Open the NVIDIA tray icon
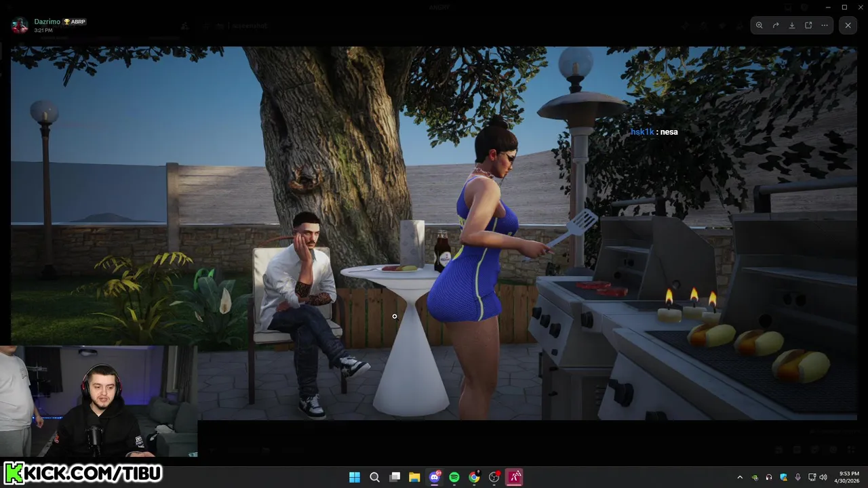The height and width of the screenshot is (488, 868). pyautogui.click(x=755, y=477)
